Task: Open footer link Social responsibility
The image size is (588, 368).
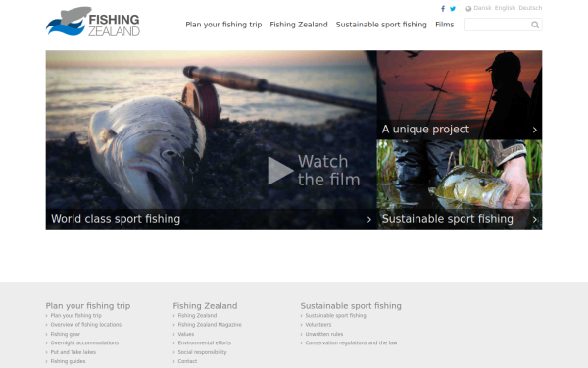Action: click(202, 352)
